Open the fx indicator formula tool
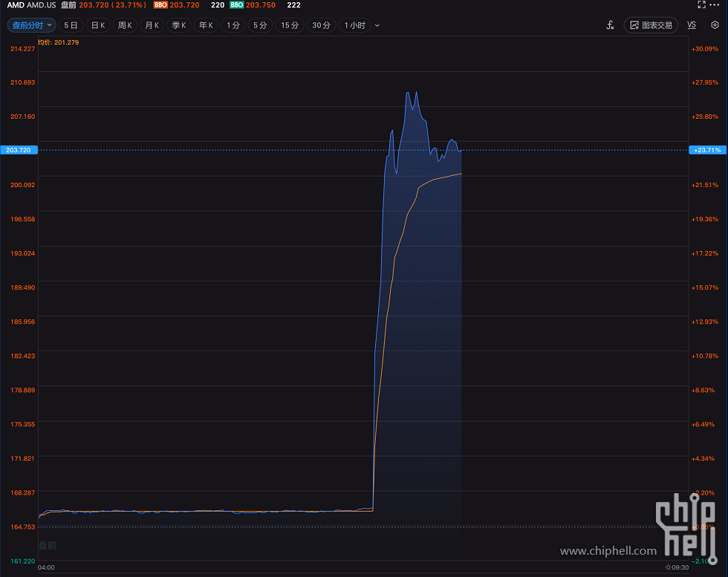 coord(610,25)
